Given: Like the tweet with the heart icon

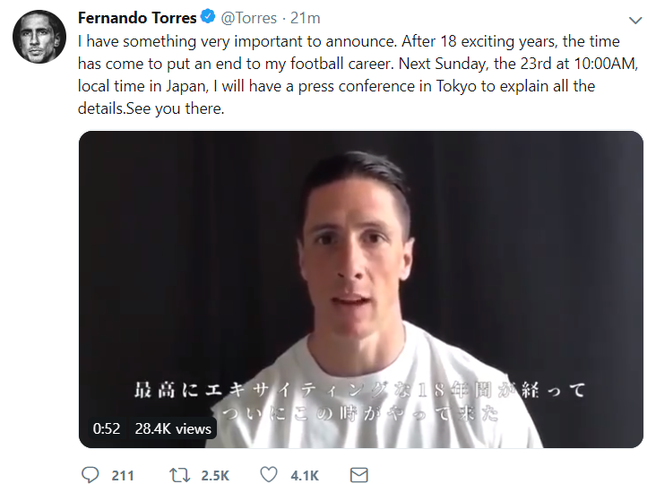Looking at the screenshot, I should 269,475.
